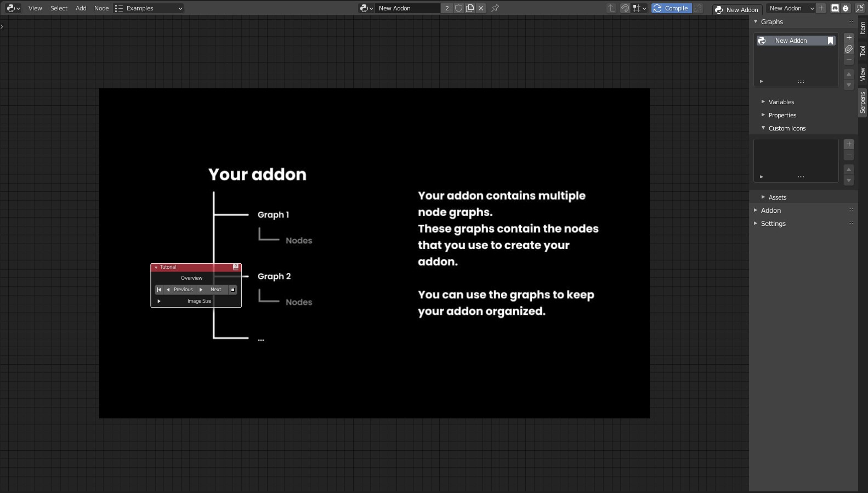868x493 pixels.
Task: Click the Overview label in Tutorial node
Action: click(x=191, y=278)
